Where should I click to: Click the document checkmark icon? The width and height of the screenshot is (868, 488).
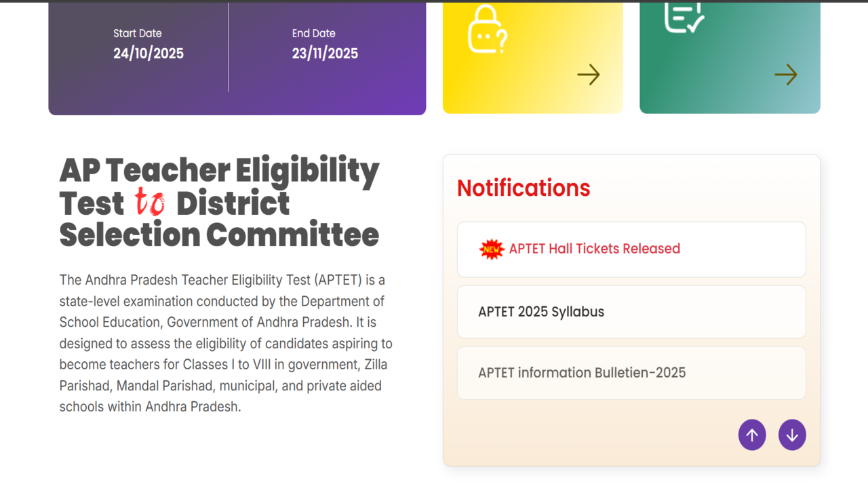pyautogui.click(x=684, y=16)
